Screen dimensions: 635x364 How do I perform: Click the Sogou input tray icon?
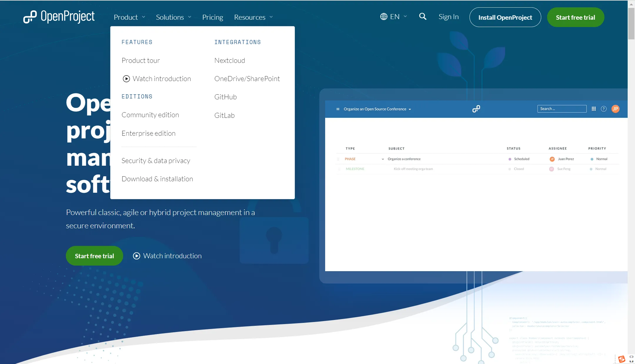coord(621,359)
